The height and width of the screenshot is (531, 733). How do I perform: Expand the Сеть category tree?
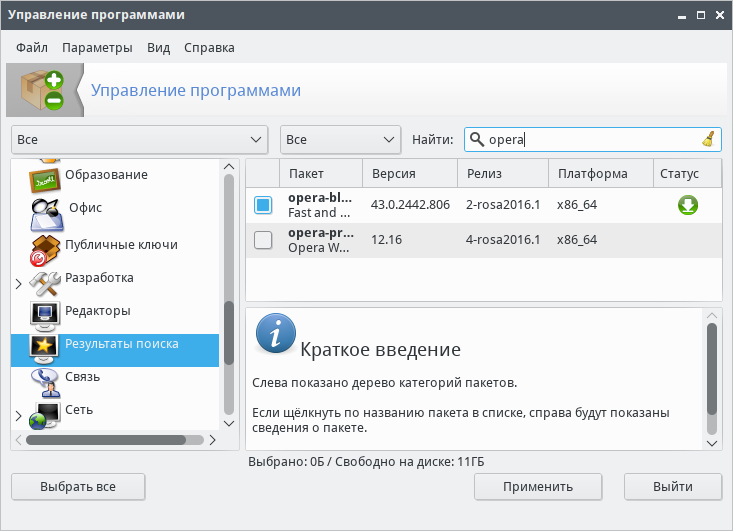click(18, 416)
